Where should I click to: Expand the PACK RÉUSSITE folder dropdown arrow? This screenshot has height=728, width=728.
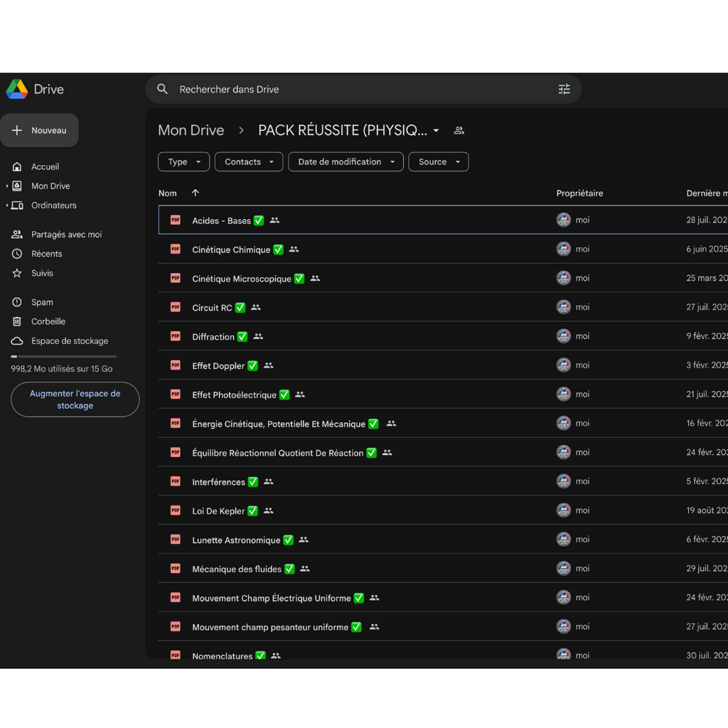coord(436,131)
